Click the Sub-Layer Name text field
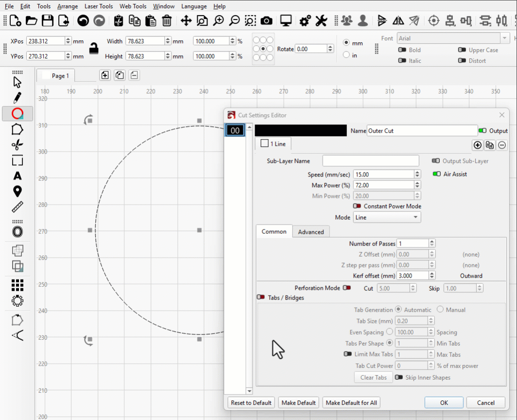The image size is (517, 420). tap(371, 161)
